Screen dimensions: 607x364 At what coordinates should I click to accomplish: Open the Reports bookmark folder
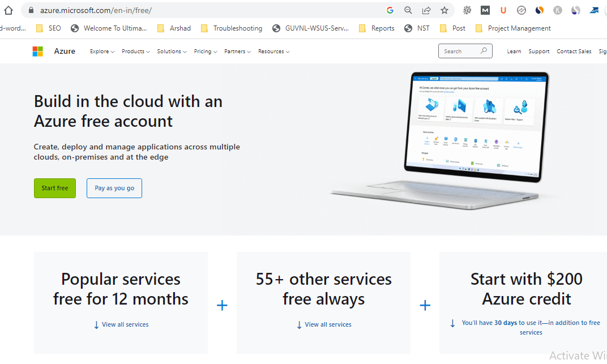point(377,28)
